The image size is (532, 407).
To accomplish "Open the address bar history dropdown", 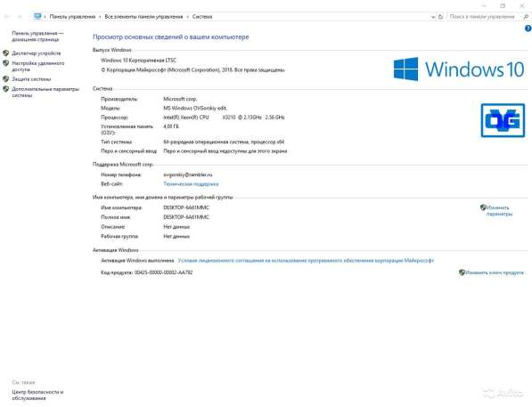I will tap(433, 17).
